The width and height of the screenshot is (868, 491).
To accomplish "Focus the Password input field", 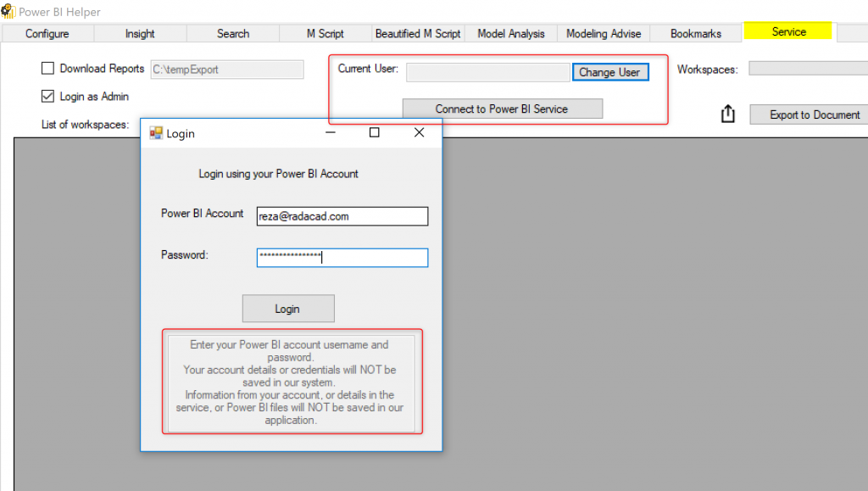I will [342, 257].
